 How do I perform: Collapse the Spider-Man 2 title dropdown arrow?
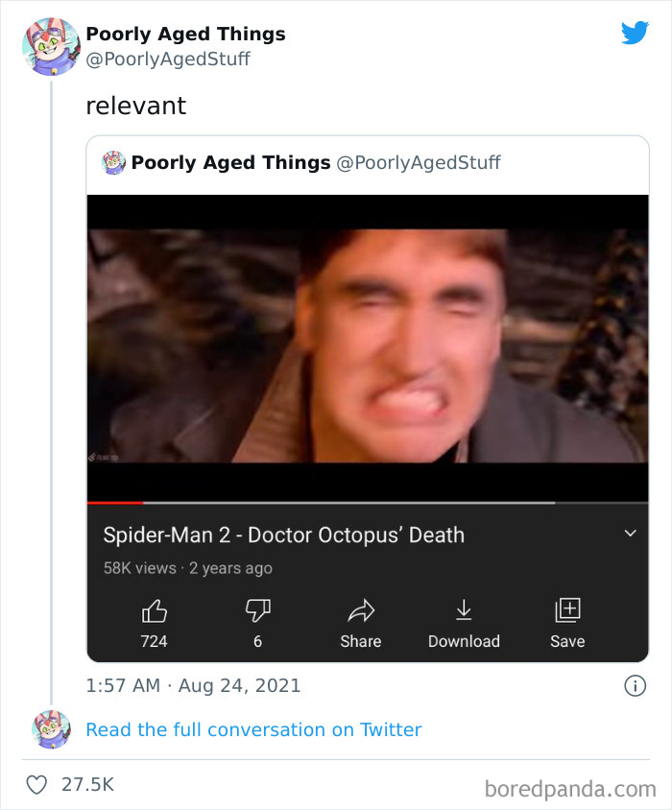pos(631,534)
